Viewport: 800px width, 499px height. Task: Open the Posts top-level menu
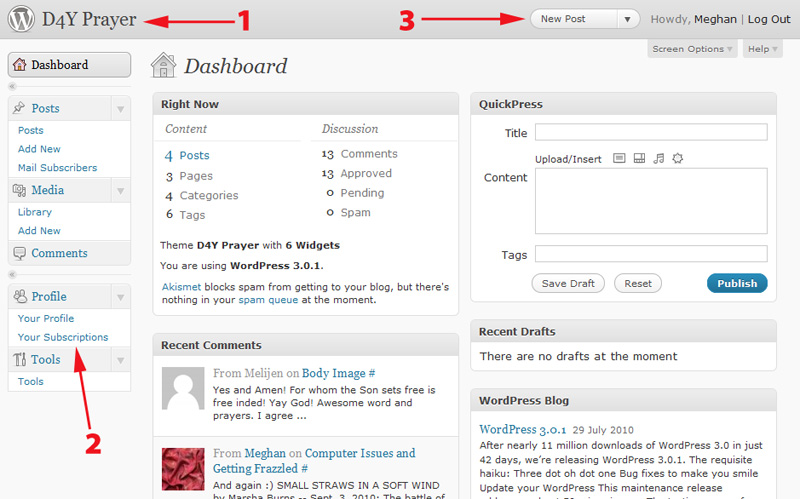tap(45, 108)
